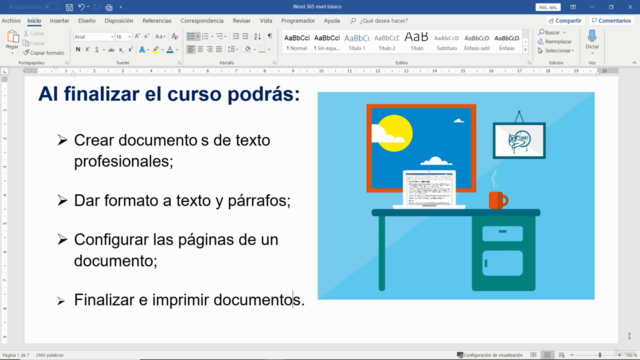Open the Seleccionar dropdown
This screenshot has width=640, height=360.
(556, 51)
